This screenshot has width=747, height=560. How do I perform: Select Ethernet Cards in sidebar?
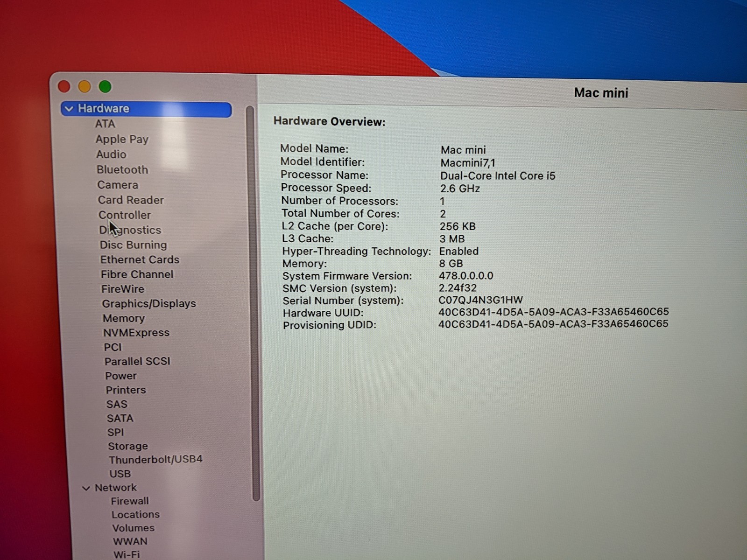(x=140, y=259)
